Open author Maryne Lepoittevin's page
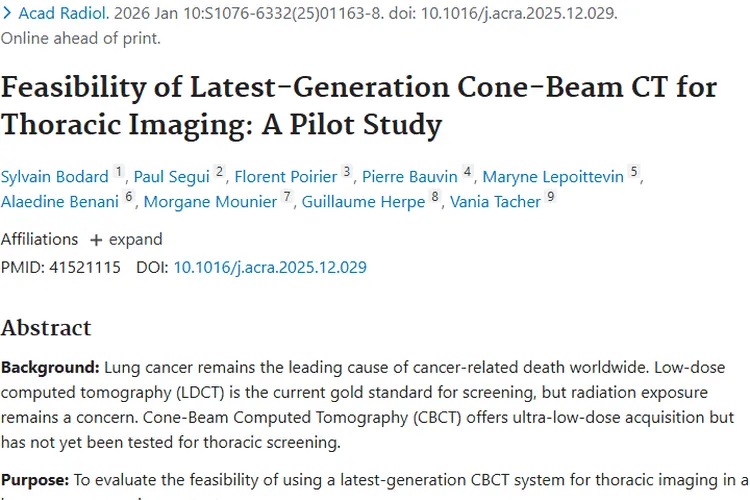750x500 pixels. [553, 177]
